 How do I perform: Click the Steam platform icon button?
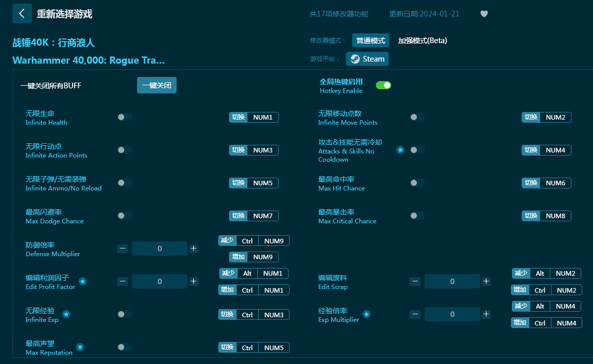click(367, 59)
